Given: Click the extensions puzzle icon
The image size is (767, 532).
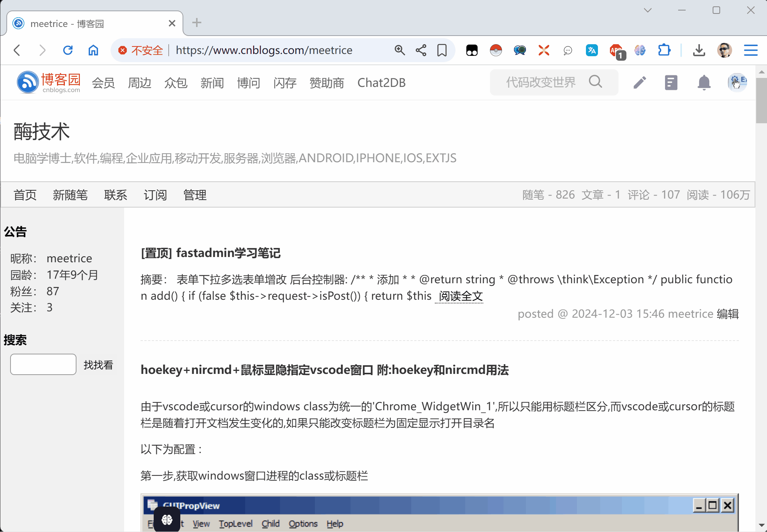Looking at the screenshot, I should tap(664, 50).
